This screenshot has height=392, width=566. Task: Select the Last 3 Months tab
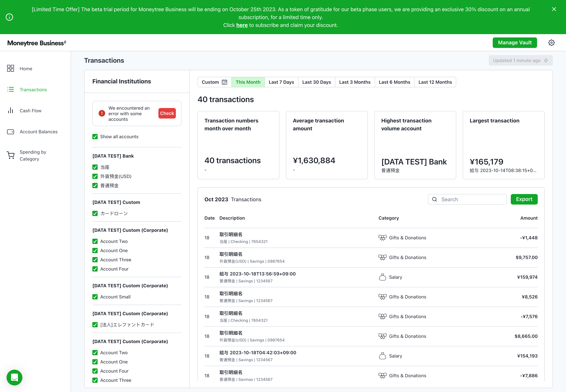tap(354, 82)
